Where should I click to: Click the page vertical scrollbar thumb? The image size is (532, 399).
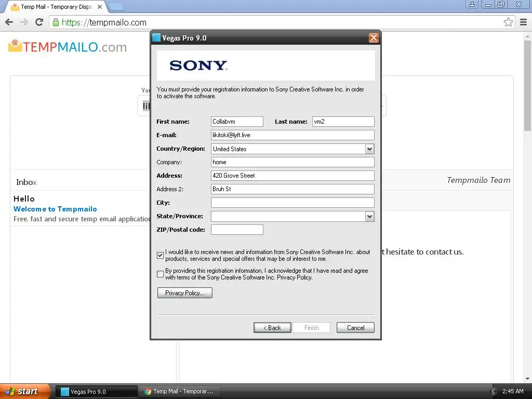[528, 85]
